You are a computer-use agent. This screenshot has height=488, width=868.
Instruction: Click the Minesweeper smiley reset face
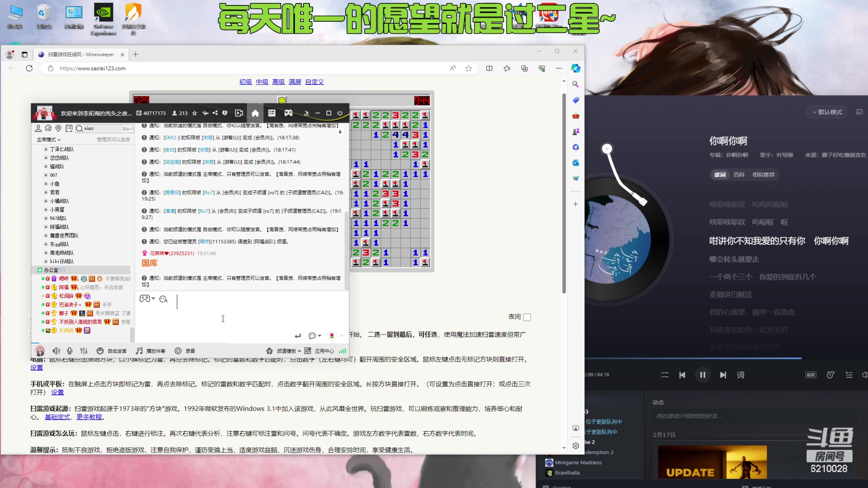[282, 100]
